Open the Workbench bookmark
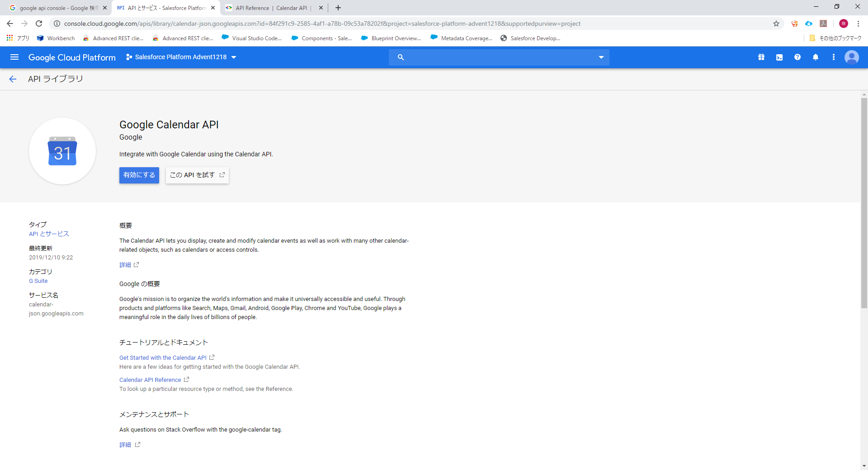The width and height of the screenshot is (868, 470). 56,38
